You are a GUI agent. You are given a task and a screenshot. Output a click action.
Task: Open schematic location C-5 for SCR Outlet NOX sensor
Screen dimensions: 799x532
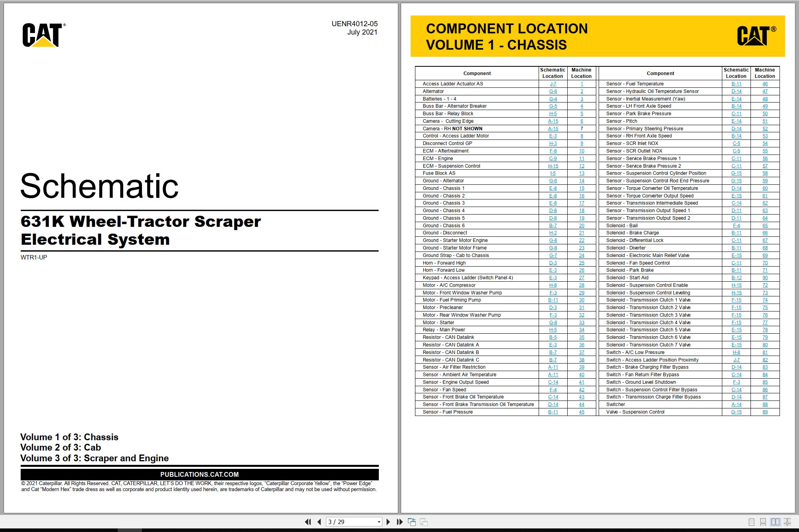736,151
